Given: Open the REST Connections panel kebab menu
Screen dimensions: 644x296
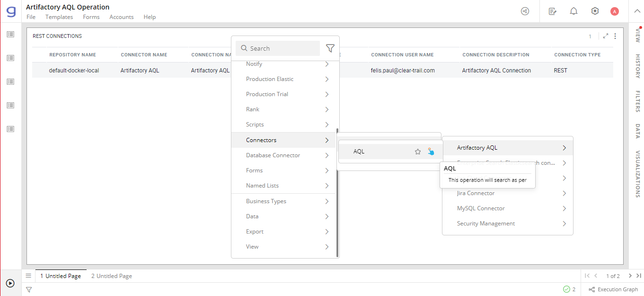Looking at the screenshot, I should pos(615,36).
